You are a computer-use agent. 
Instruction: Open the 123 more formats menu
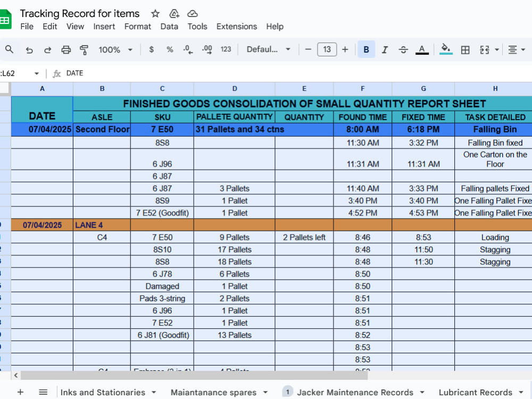[x=226, y=49]
